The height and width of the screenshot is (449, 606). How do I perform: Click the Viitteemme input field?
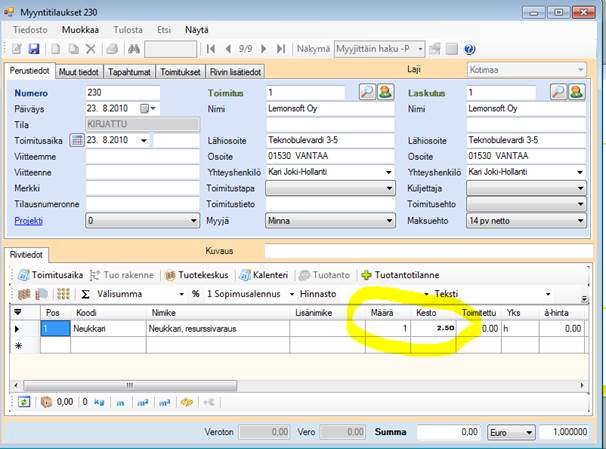click(142, 156)
